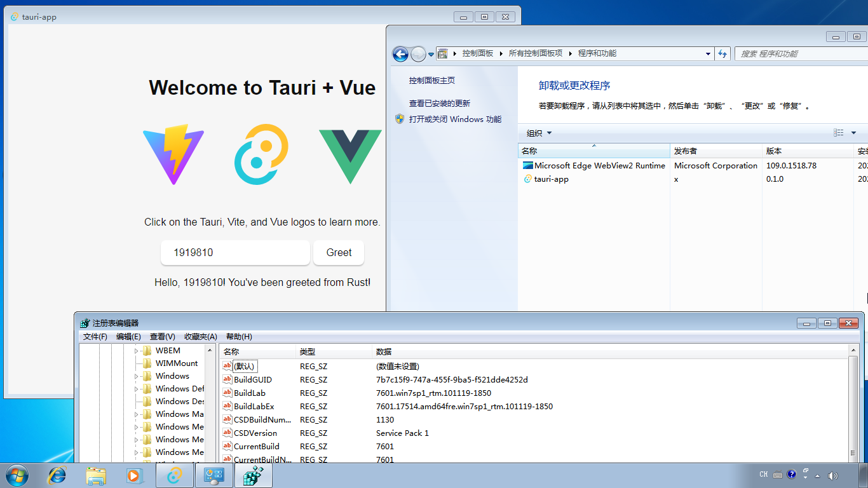Switch to Control Panel via taskbar icon
868x488 pixels.
click(x=214, y=475)
